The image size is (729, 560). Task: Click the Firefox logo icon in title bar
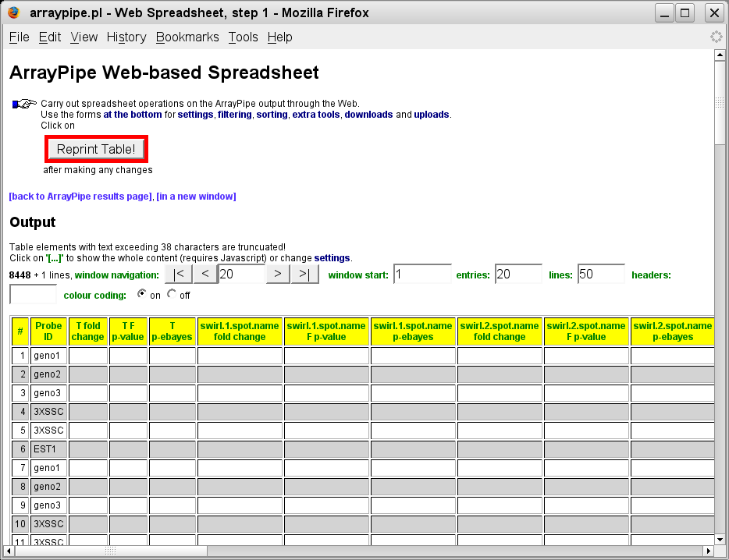click(13, 12)
